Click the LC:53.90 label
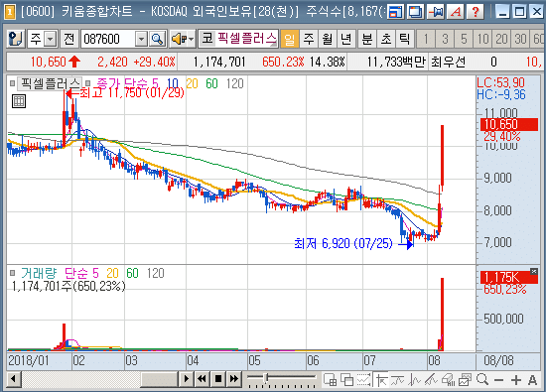 500,82
